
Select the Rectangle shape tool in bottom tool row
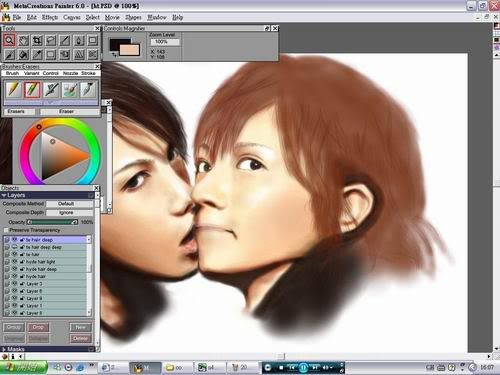tap(51, 54)
